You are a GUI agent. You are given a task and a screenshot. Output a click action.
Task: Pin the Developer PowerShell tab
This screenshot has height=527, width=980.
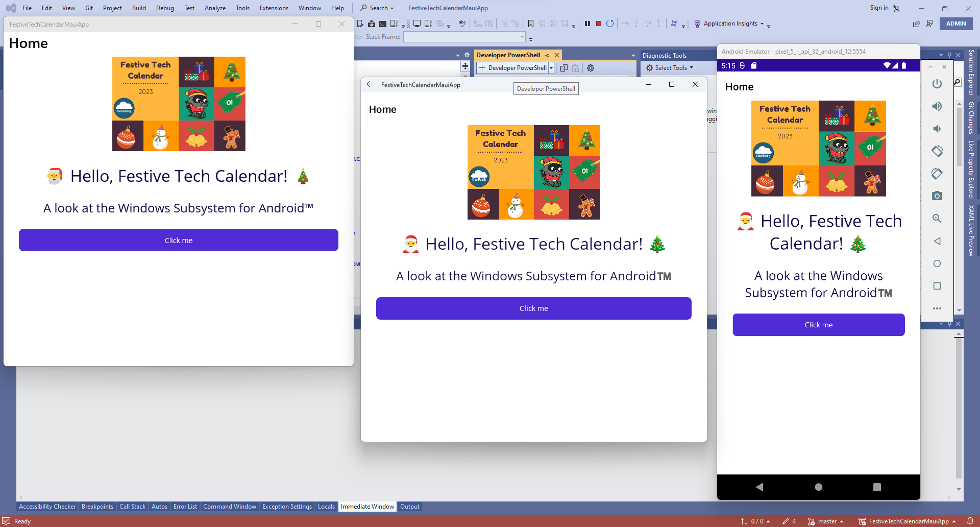[x=548, y=55]
